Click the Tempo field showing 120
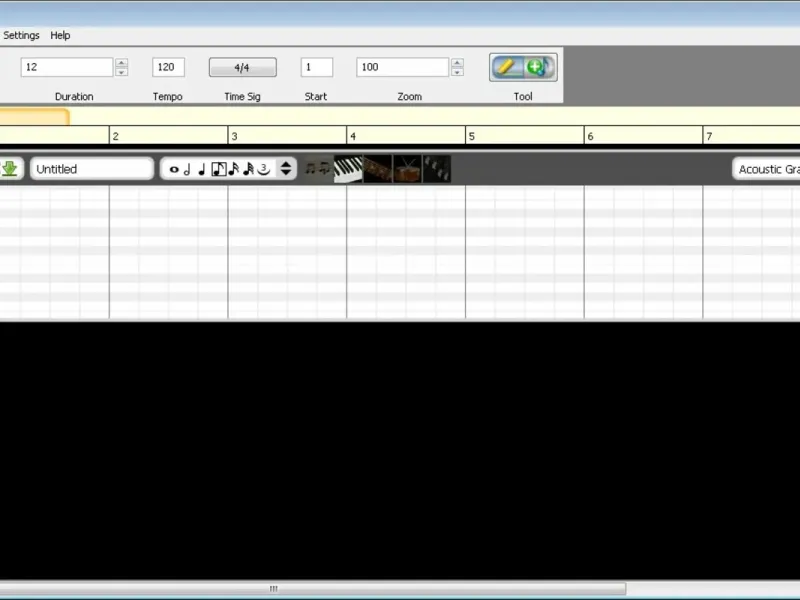The image size is (800, 600). tap(168, 67)
